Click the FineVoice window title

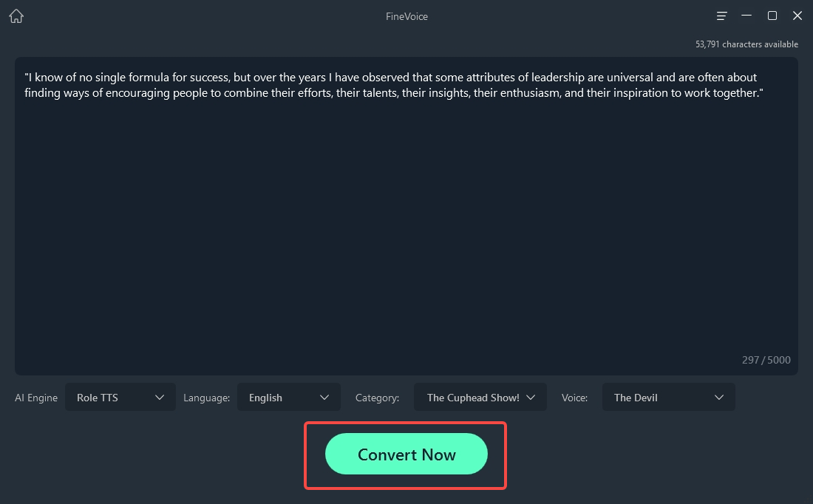tap(406, 16)
